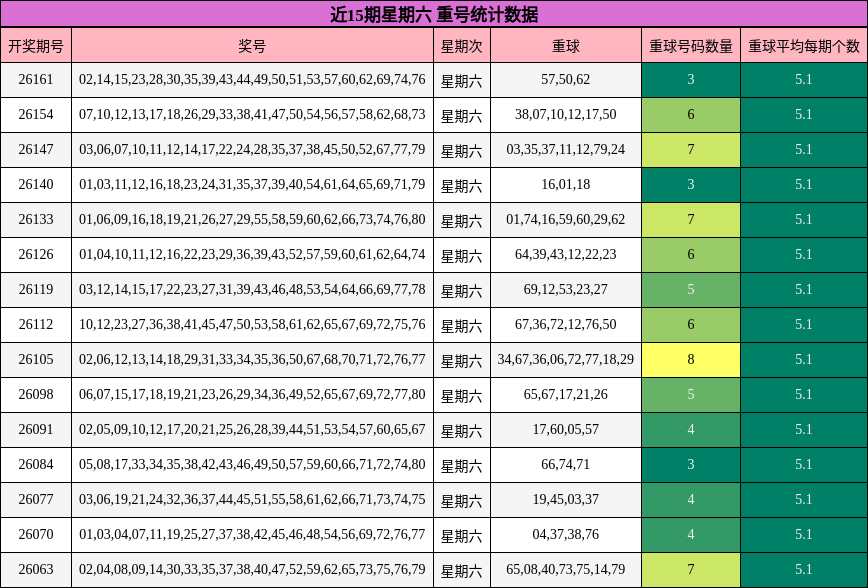The width and height of the screenshot is (868, 588).
Task: Click repeat balls cell 01,74,16,59,60,29,62
Action: click(566, 220)
